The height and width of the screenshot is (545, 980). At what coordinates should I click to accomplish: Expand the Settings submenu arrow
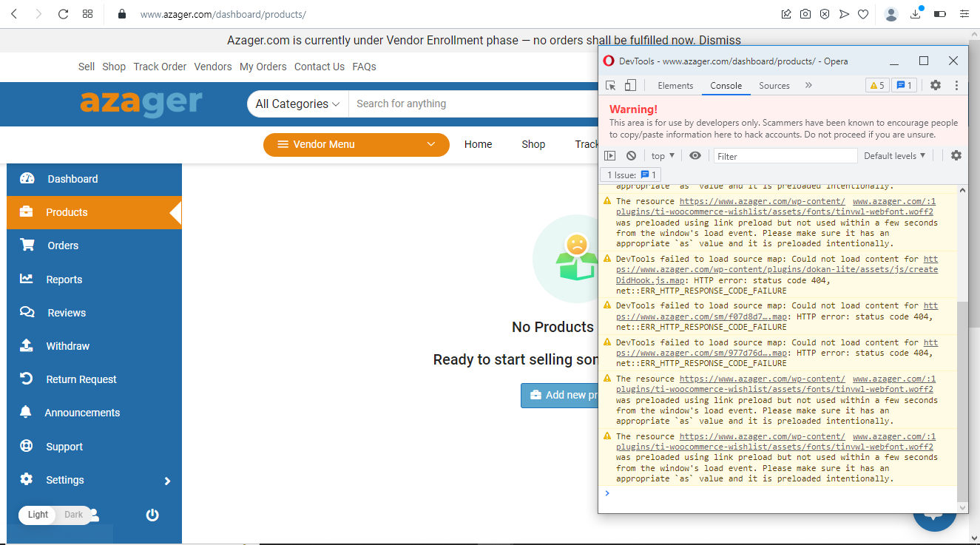[167, 481]
